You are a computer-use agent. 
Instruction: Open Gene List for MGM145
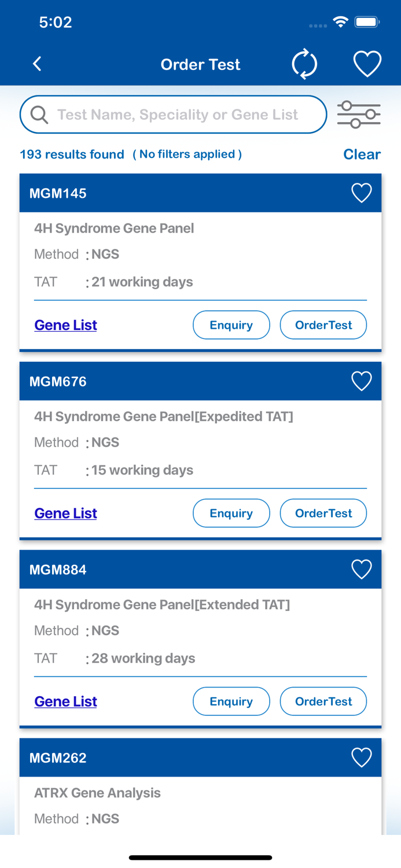point(65,325)
